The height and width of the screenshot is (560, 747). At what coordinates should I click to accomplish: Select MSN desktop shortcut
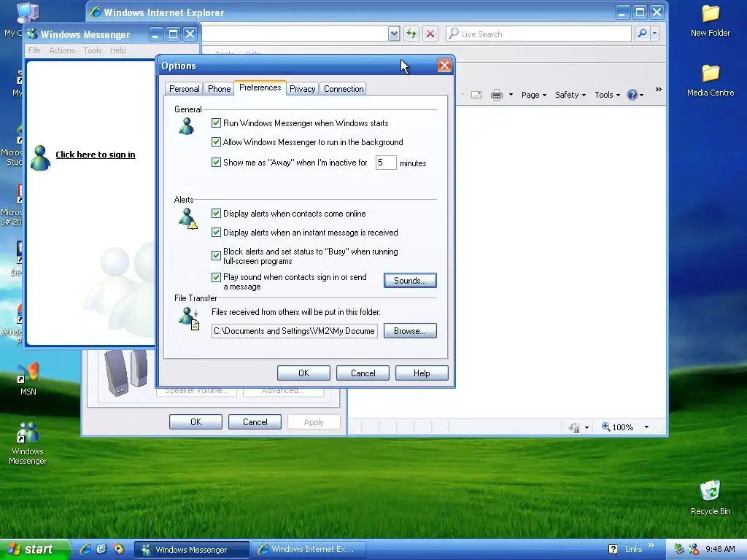tap(28, 379)
